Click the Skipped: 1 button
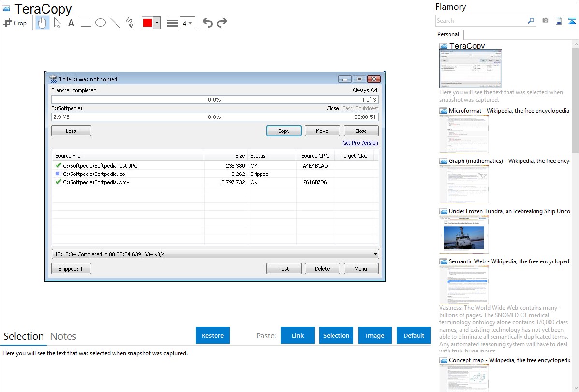The image size is (579, 392). 71,269
